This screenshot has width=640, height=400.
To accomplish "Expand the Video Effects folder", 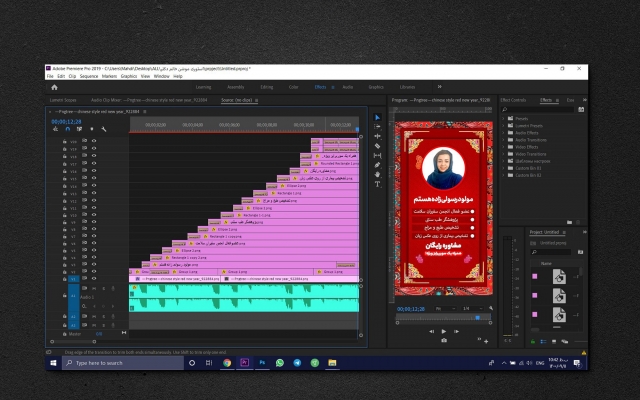I will 504,147.
